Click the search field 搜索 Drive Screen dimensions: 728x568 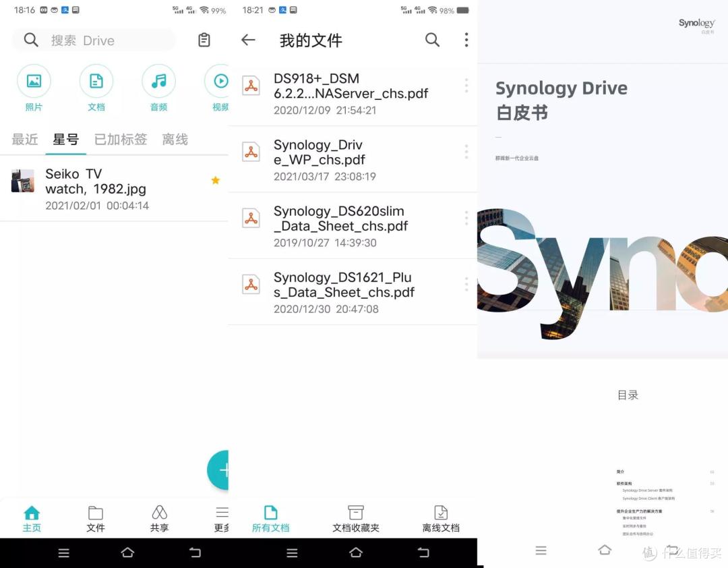[94, 40]
